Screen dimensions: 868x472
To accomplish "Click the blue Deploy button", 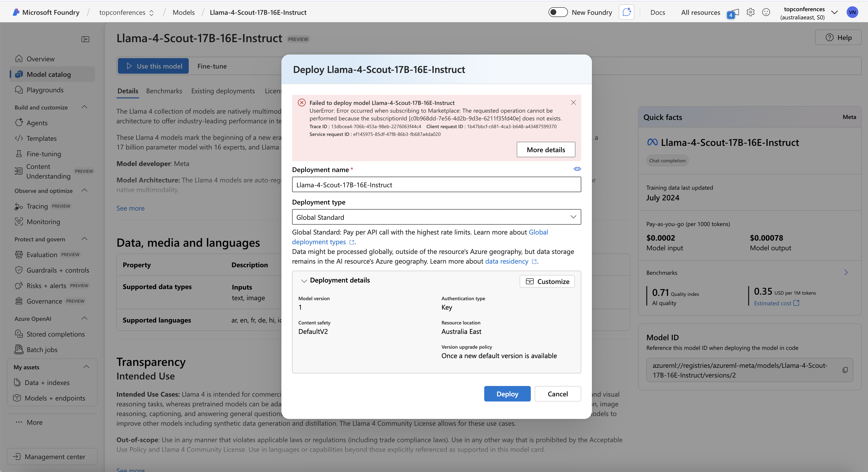I will [x=507, y=394].
